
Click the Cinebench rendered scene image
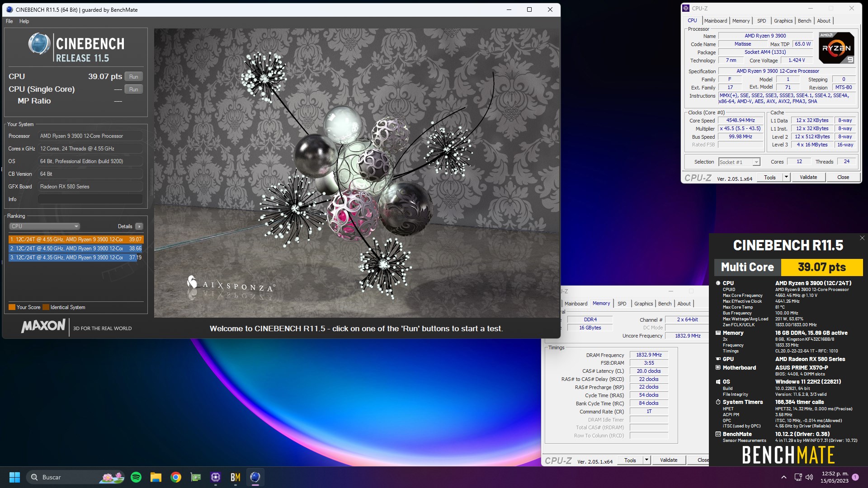point(357,173)
